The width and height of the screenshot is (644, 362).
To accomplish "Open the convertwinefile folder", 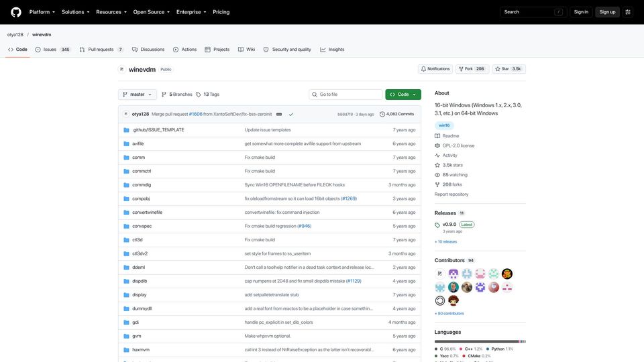I will (x=147, y=213).
